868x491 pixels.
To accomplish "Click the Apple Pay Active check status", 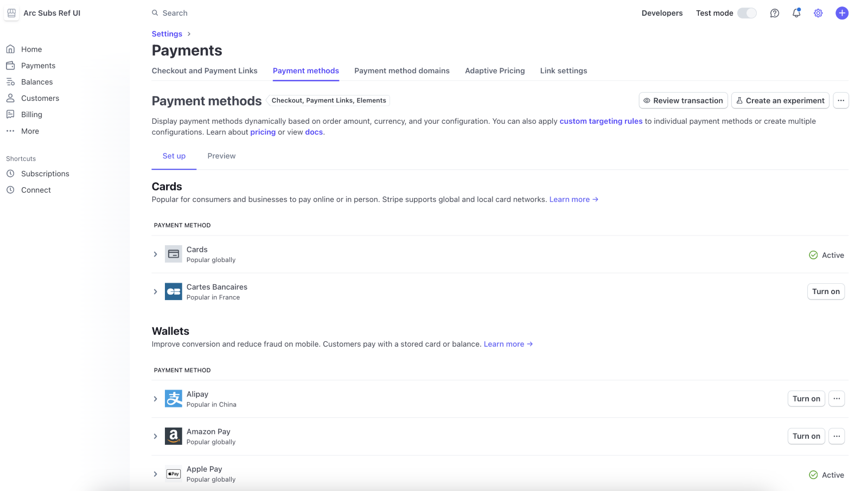I will (x=826, y=475).
